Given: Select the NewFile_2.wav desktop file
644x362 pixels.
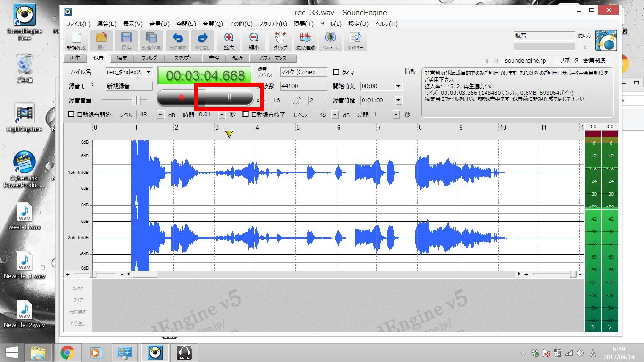Looking at the screenshot, I should point(25,314).
